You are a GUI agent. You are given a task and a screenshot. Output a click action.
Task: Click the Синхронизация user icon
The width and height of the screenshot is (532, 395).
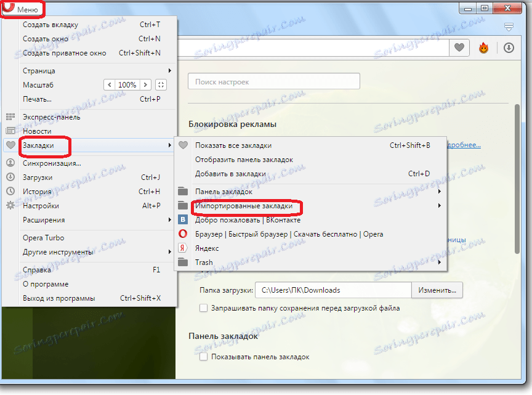[x=10, y=163]
